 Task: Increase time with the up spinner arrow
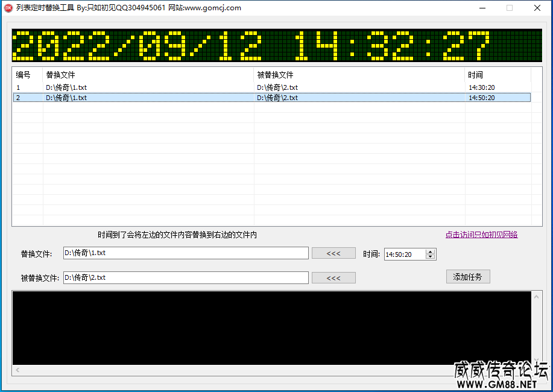click(430, 252)
